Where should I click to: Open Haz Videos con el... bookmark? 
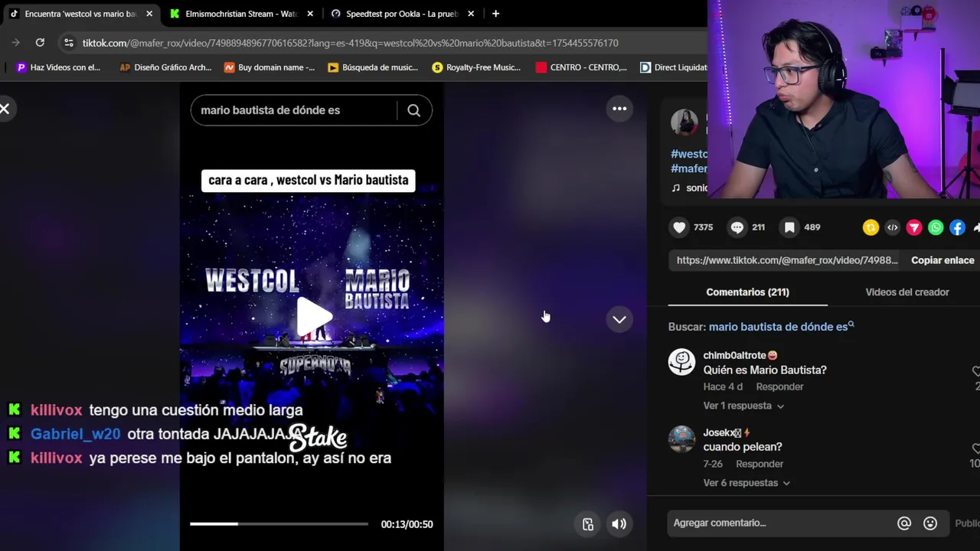pos(58,67)
